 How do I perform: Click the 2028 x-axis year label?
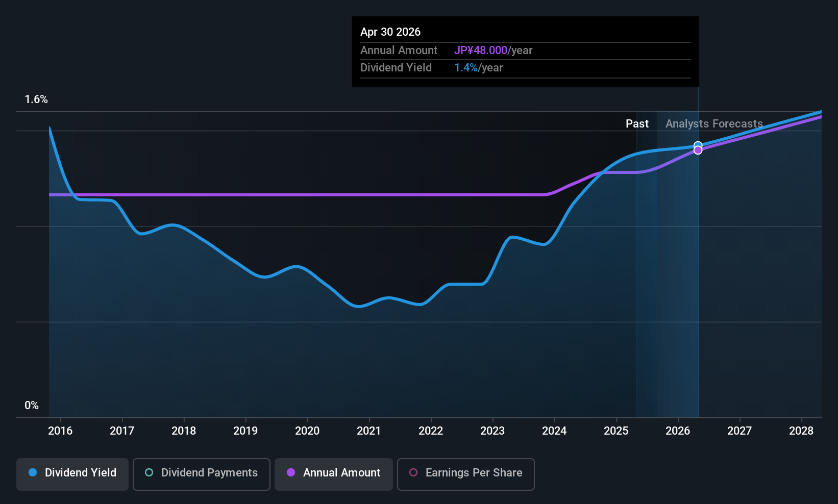coord(801,431)
